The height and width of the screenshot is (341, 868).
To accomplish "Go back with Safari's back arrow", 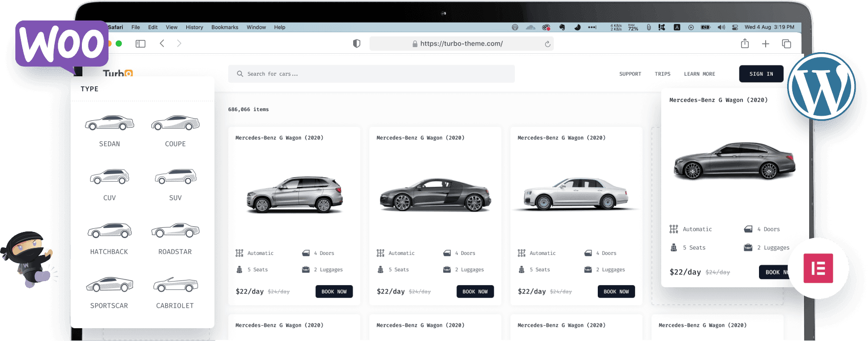I will [162, 44].
